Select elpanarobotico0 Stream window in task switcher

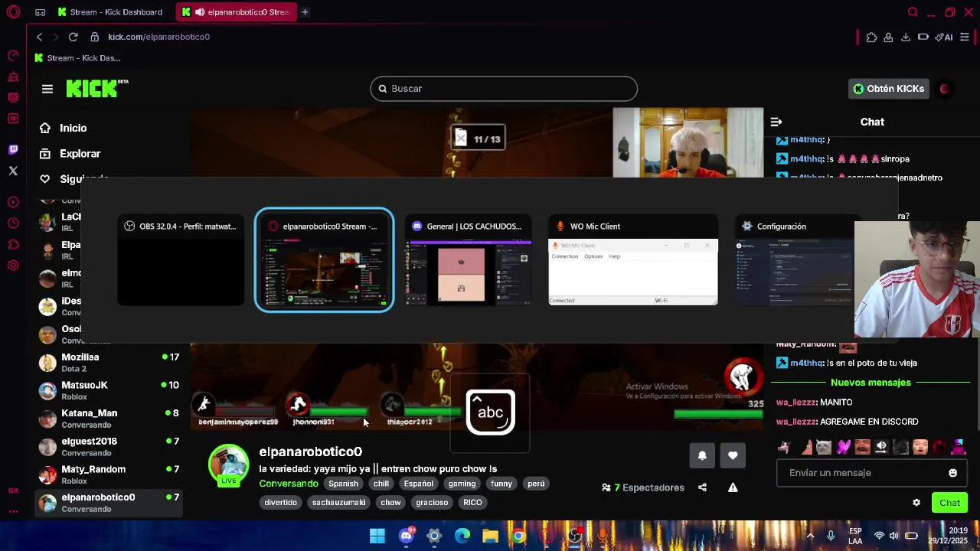tap(325, 260)
